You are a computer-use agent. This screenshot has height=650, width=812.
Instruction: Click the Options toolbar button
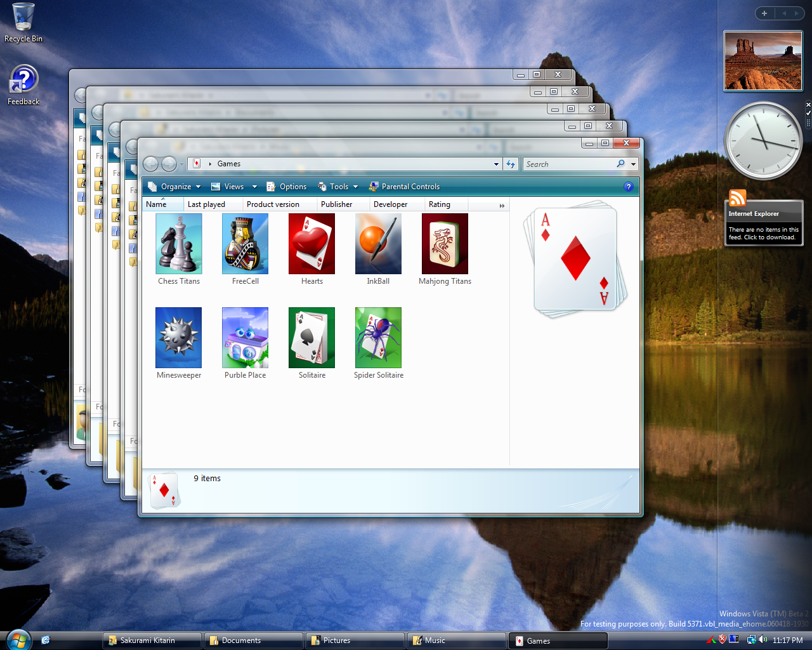[x=287, y=187]
